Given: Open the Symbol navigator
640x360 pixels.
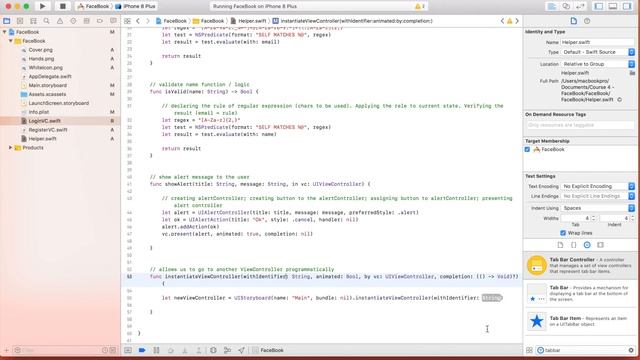Looking at the screenshot, I should 33,21.
